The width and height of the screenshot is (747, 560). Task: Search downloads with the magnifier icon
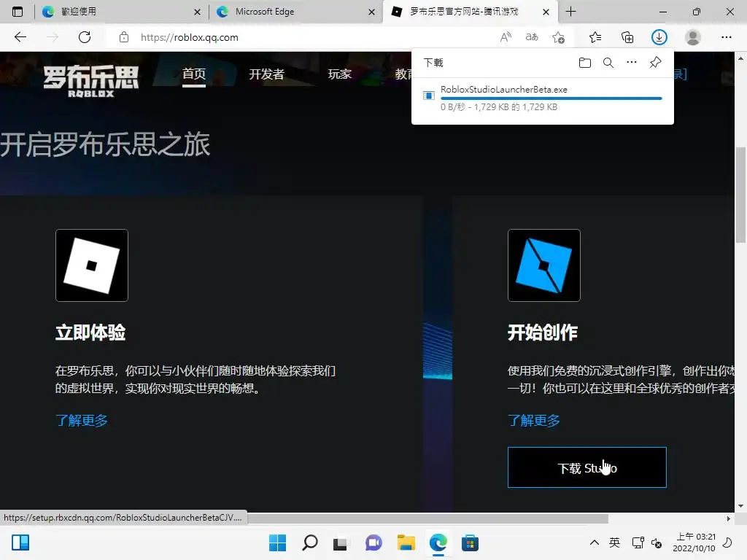point(608,63)
